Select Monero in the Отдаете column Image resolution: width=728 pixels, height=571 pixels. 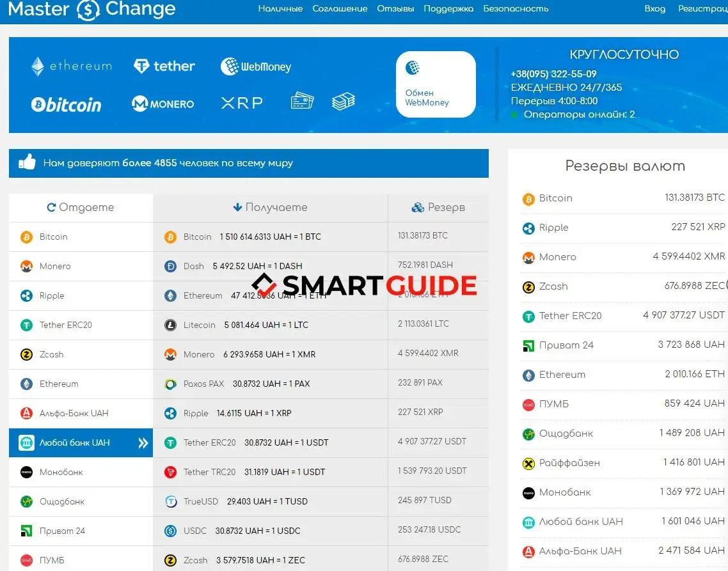(55, 266)
